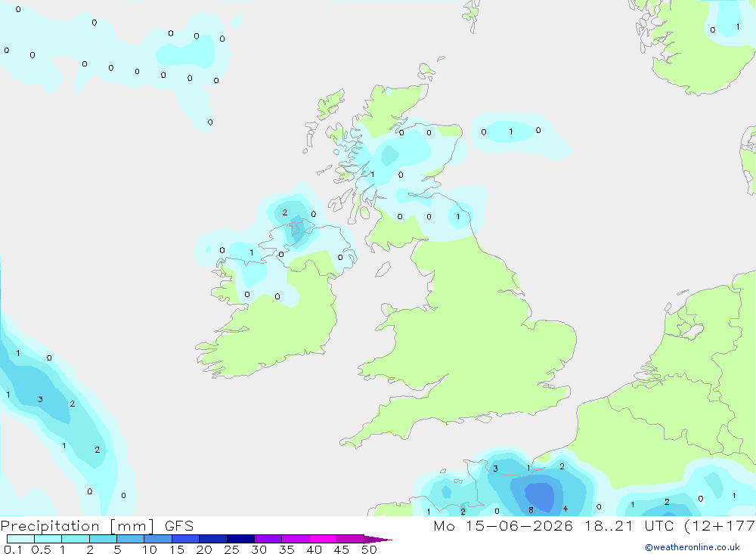The width and height of the screenshot is (756, 554).
Task: Click the 20–25 mm navy legend swatch
Action: point(212,539)
